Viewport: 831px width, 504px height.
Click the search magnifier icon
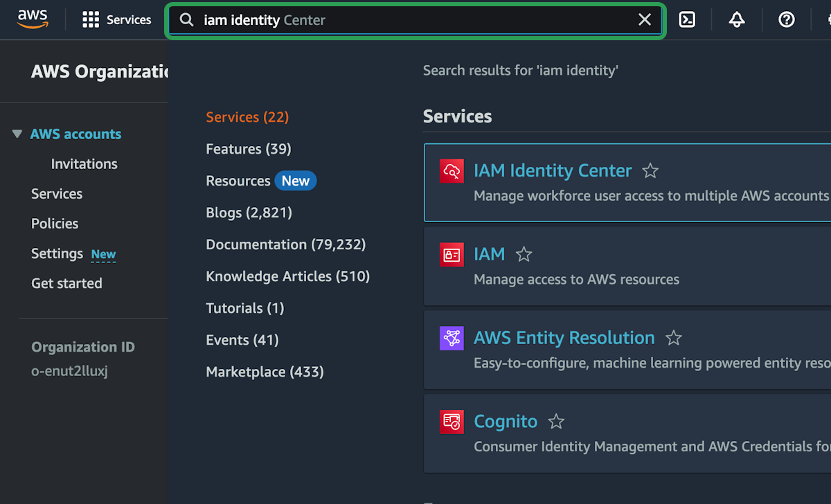pyautogui.click(x=186, y=20)
